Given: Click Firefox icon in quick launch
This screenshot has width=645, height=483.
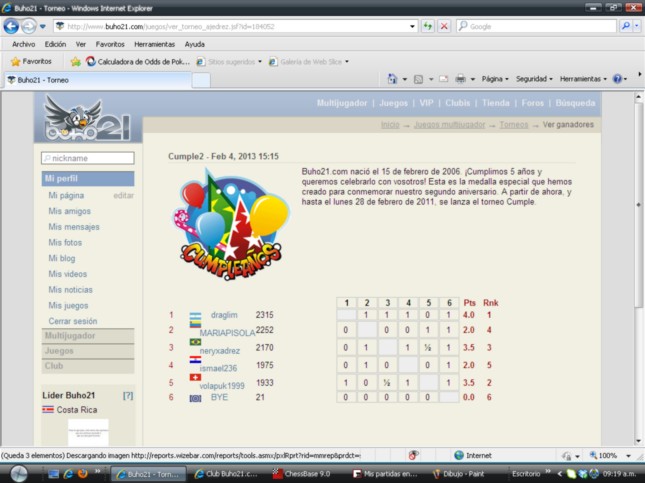Looking at the screenshot, I should click(82, 473).
